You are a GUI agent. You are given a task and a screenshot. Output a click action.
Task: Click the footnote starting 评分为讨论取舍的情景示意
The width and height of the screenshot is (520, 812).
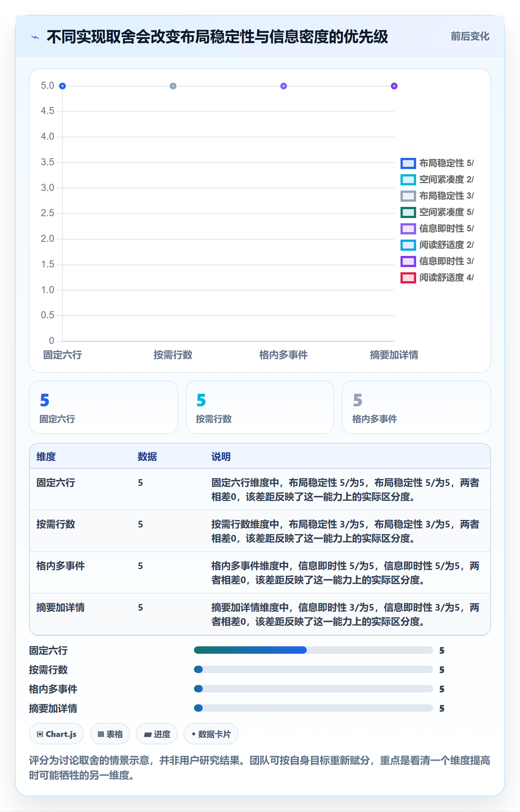click(260, 768)
